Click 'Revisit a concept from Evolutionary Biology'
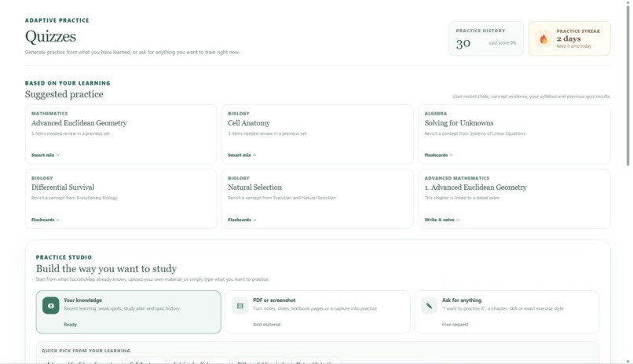633x364 pixels. [75, 198]
